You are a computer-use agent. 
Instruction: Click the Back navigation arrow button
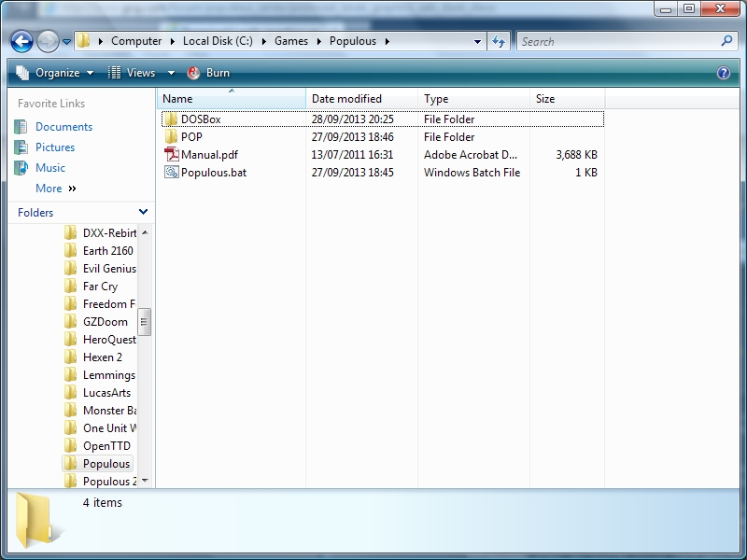(x=21, y=41)
